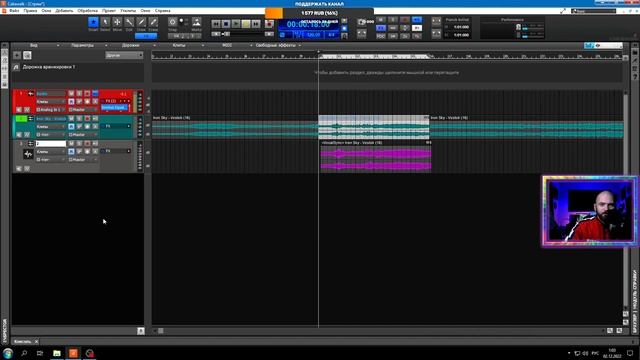This screenshot has height=360, width=640.
Task: Click the selected Iron Sky clip region
Action: (x=373, y=127)
